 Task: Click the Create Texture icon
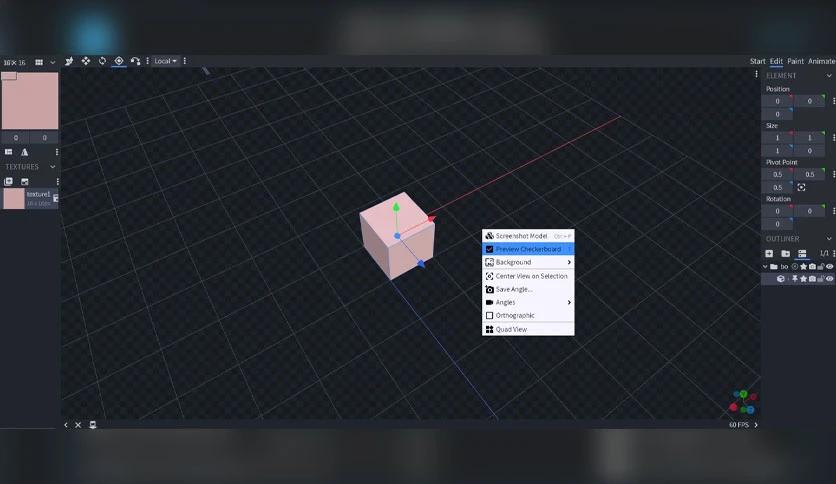tap(25, 182)
